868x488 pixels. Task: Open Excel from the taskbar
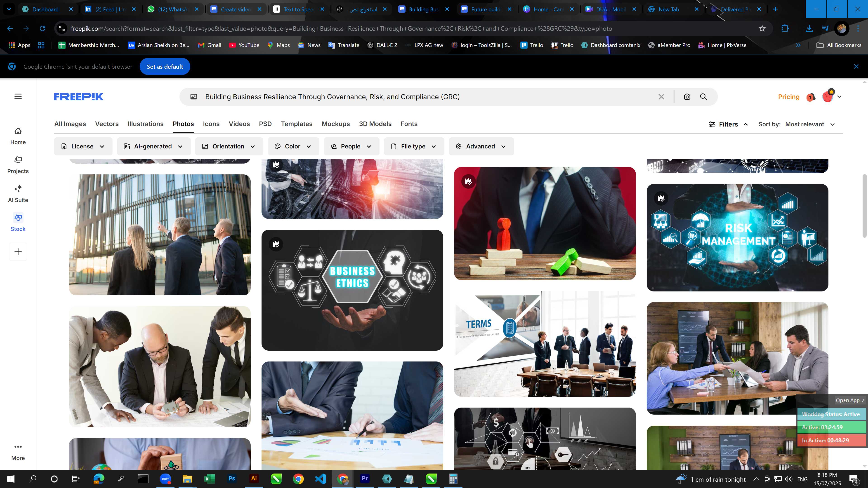pos(210,479)
